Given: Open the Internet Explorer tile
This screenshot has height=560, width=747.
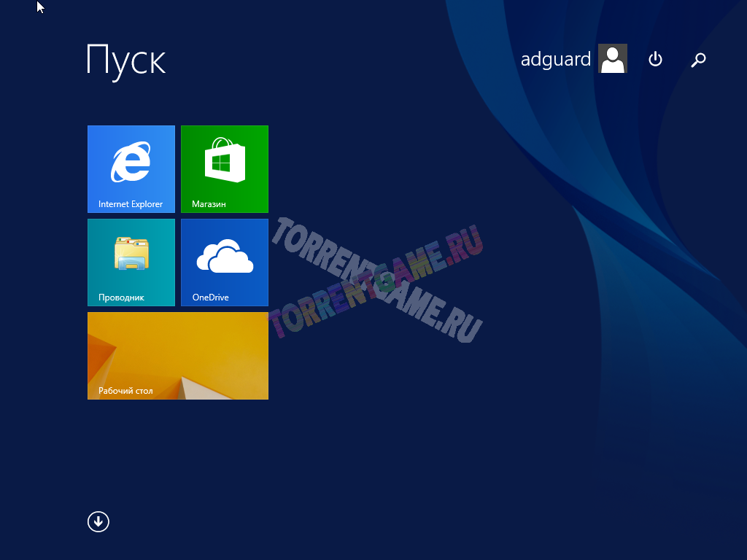Looking at the screenshot, I should tap(131, 169).
